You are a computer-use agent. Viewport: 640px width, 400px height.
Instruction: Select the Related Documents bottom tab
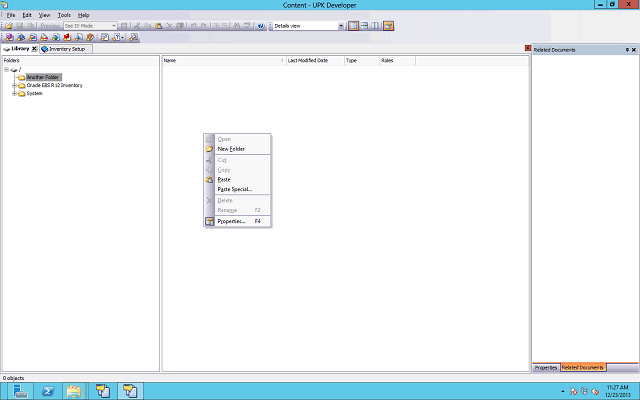tap(582, 368)
